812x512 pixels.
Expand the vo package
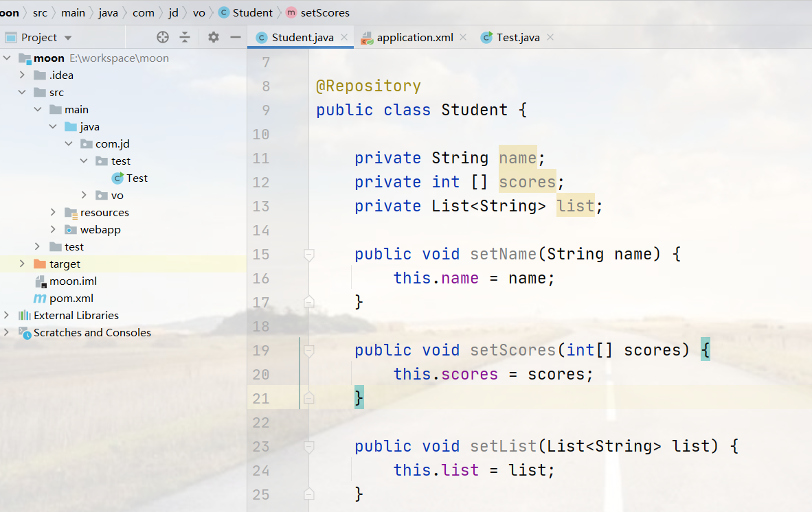click(84, 195)
